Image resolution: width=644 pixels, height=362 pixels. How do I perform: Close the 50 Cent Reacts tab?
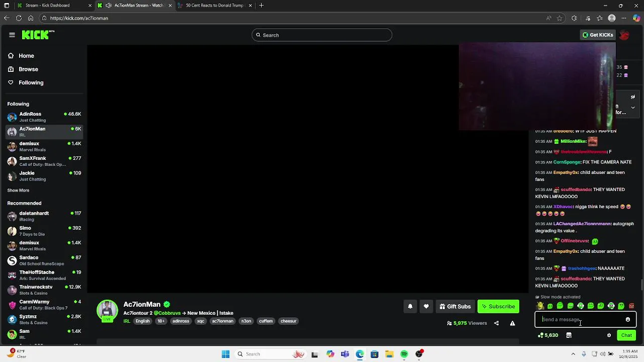point(251,6)
